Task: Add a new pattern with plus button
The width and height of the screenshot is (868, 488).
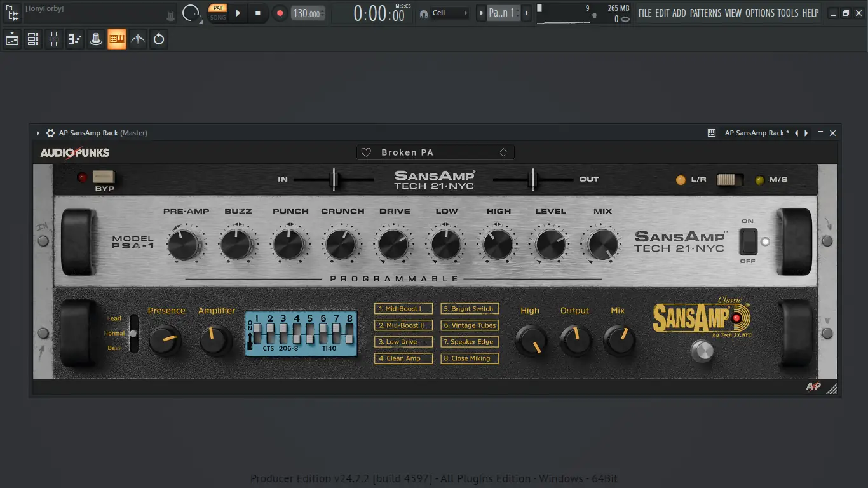Action: [526, 13]
